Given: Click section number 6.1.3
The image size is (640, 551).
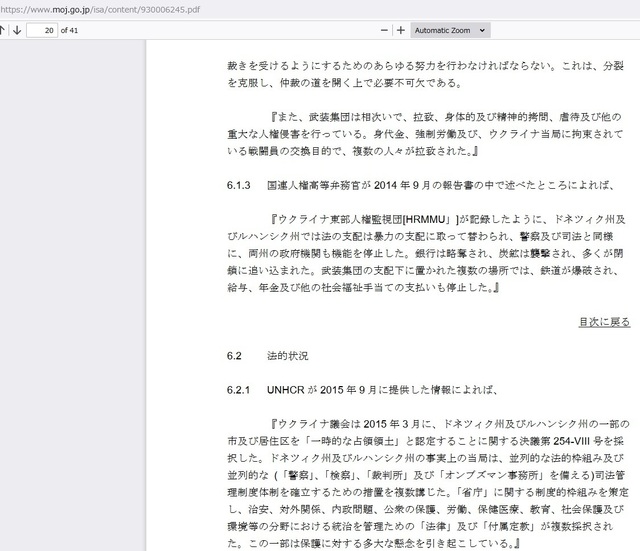Looking at the screenshot, I should (x=238, y=185).
